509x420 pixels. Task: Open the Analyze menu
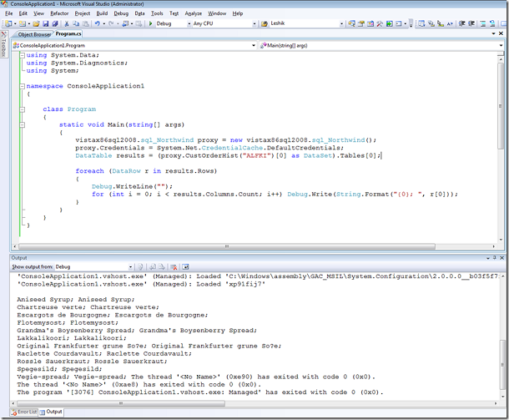click(194, 13)
